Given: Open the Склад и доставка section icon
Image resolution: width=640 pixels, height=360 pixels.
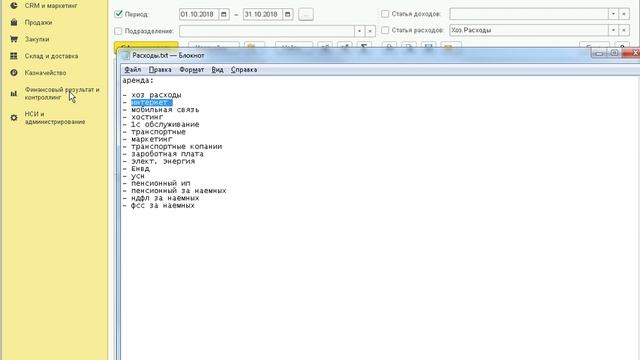Looking at the screenshot, I should [14, 56].
